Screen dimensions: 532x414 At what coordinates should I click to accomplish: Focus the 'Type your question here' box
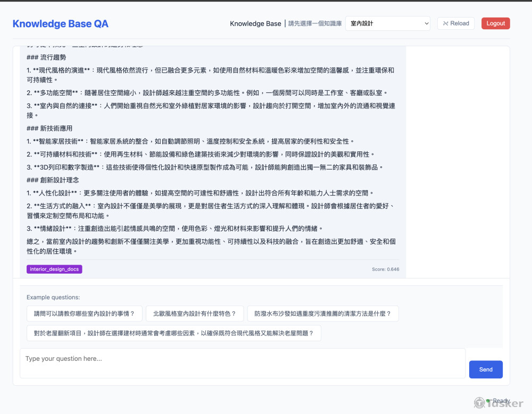coord(243,363)
